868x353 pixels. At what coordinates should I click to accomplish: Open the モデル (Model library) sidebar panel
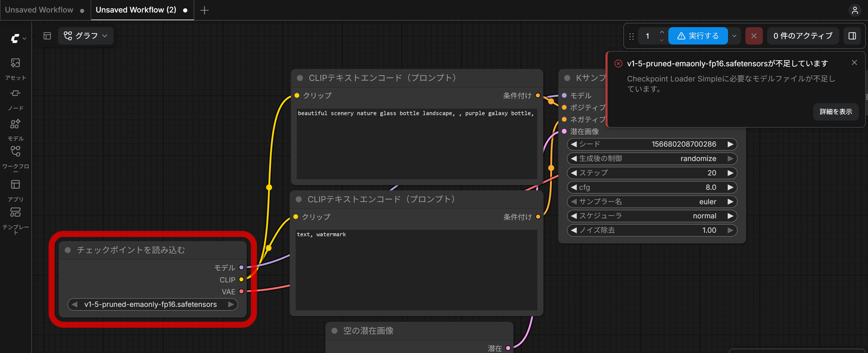[x=15, y=130]
